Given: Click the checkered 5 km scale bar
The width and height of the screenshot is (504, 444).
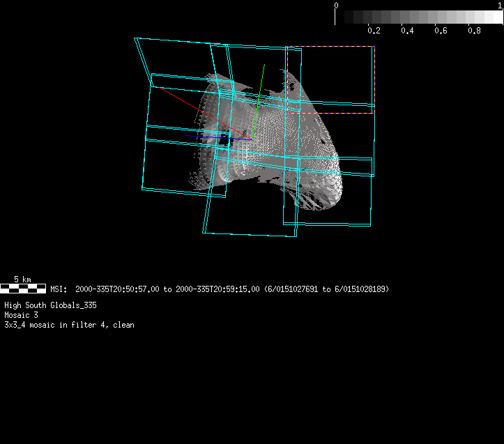Looking at the screenshot, I should [x=23, y=288].
